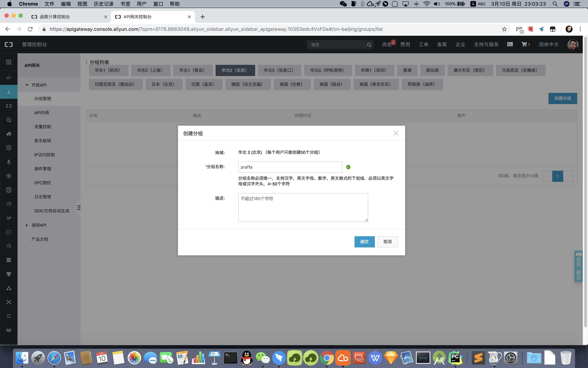Viewport: 588px width, 368px height.
Task: Open the 咨询·建议 feedback side tab
Action: point(579,266)
